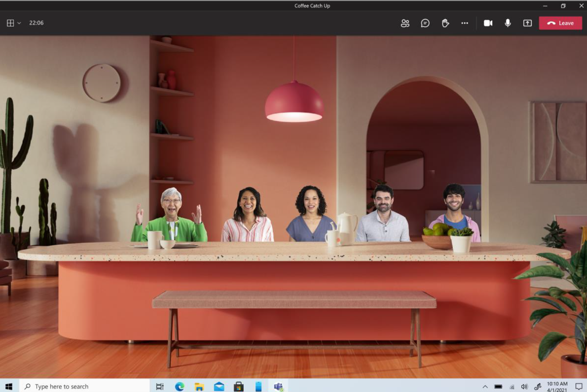Viewport: 587px width, 392px height.
Task: Switch to the Teams taskbar icon
Action: pos(278,386)
